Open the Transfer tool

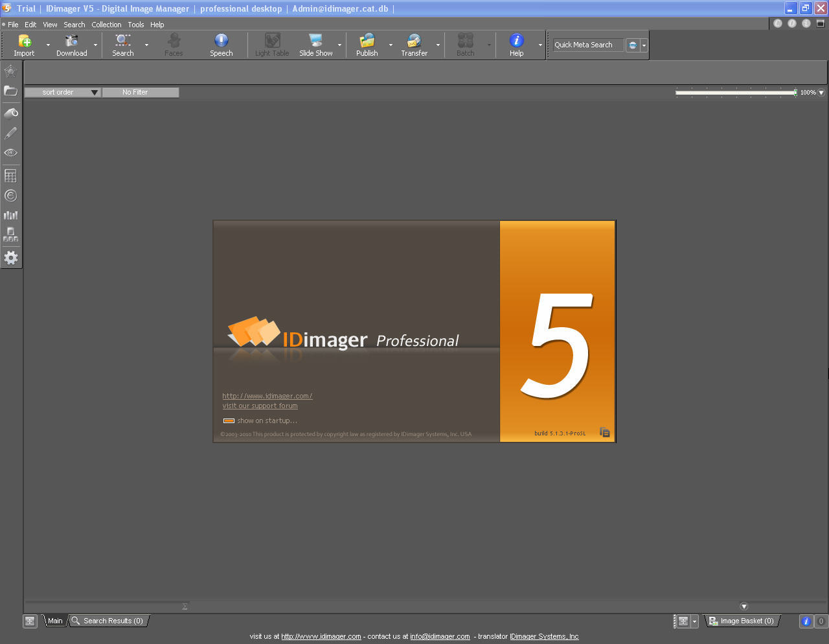[x=414, y=45]
